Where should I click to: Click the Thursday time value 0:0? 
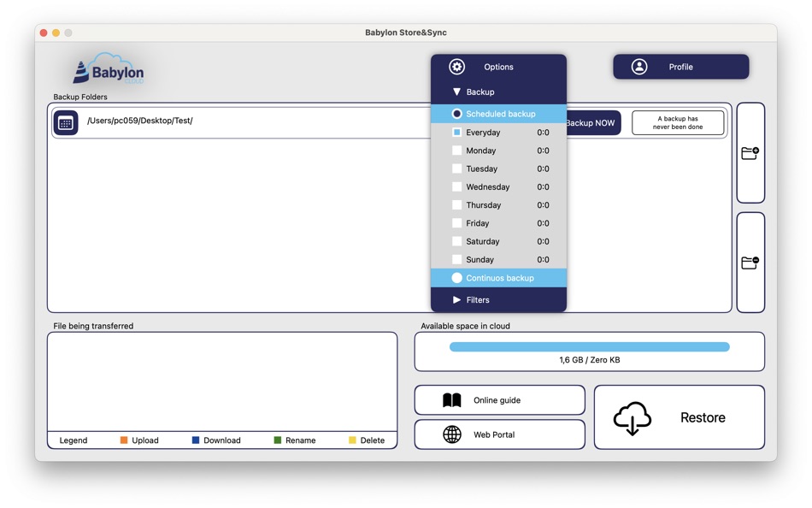click(x=543, y=204)
